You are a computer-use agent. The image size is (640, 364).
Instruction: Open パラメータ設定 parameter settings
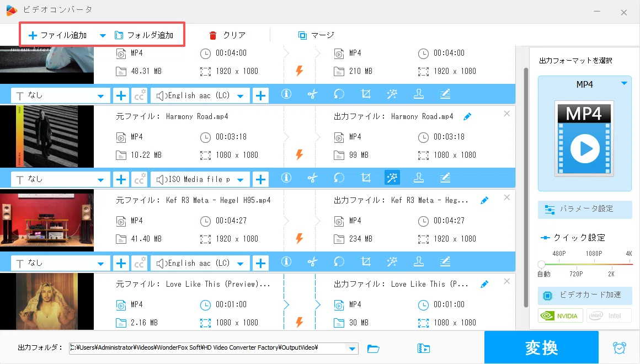point(585,210)
